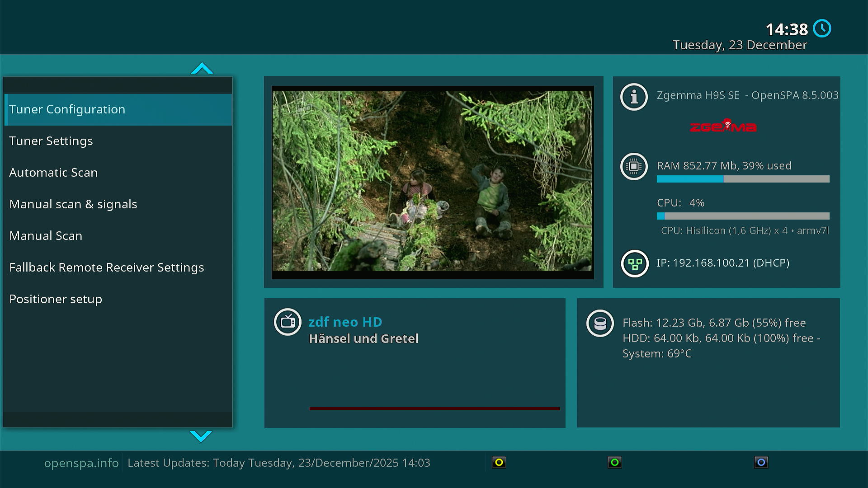The height and width of the screenshot is (488, 868).
Task: Open Tuner Settings
Action: (118, 141)
